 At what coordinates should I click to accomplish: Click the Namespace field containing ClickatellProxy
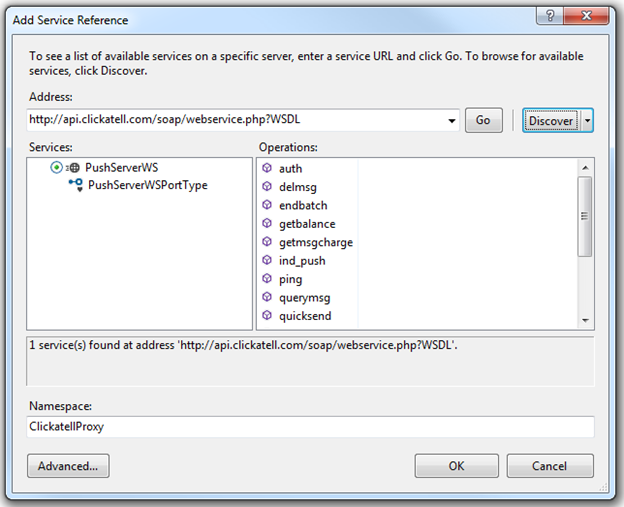click(x=310, y=426)
